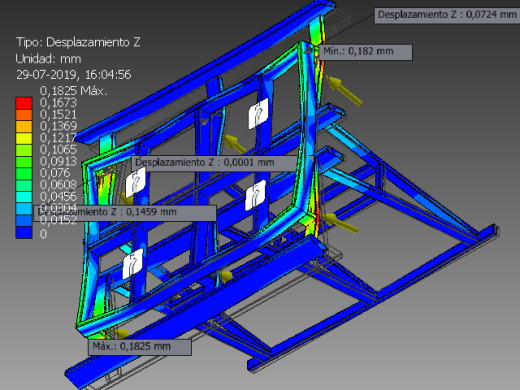Select the Desplazamiento Z 0,0724 mm label

coord(446,15)
